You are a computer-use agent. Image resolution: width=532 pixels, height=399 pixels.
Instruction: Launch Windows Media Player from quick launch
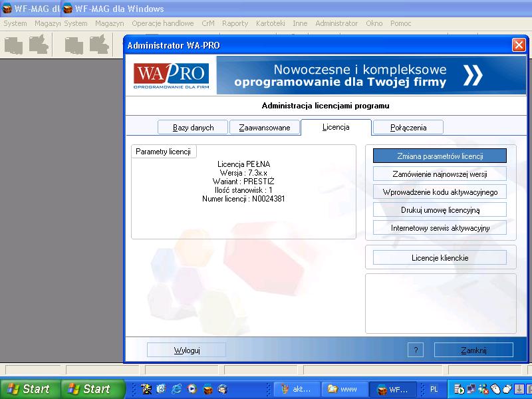click(192, 389)
